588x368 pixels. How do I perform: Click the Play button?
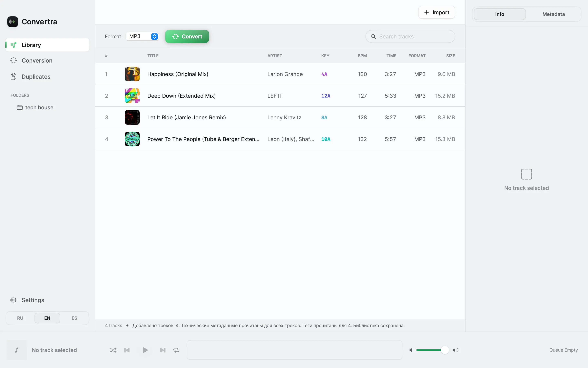(145, 350)
